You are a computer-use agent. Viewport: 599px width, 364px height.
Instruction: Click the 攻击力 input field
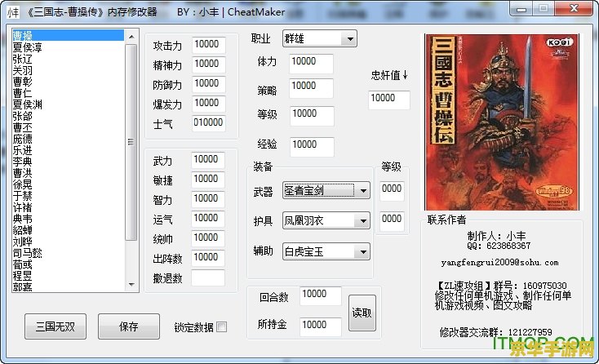(209, 45)
